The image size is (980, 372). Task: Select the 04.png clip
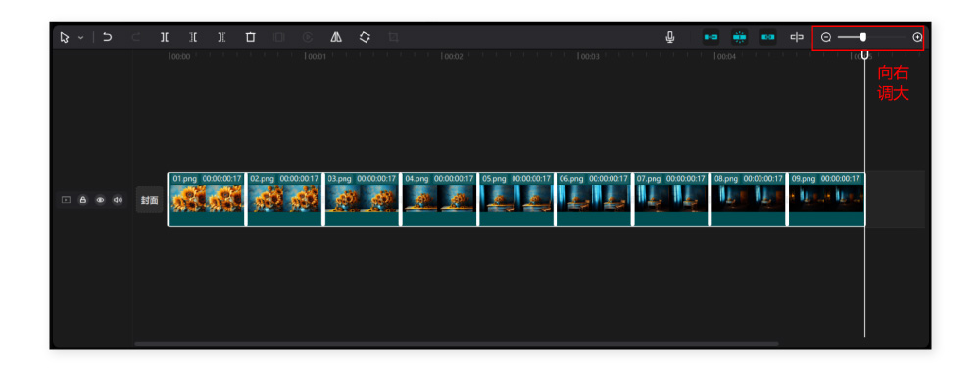click(x=439, y=199)
